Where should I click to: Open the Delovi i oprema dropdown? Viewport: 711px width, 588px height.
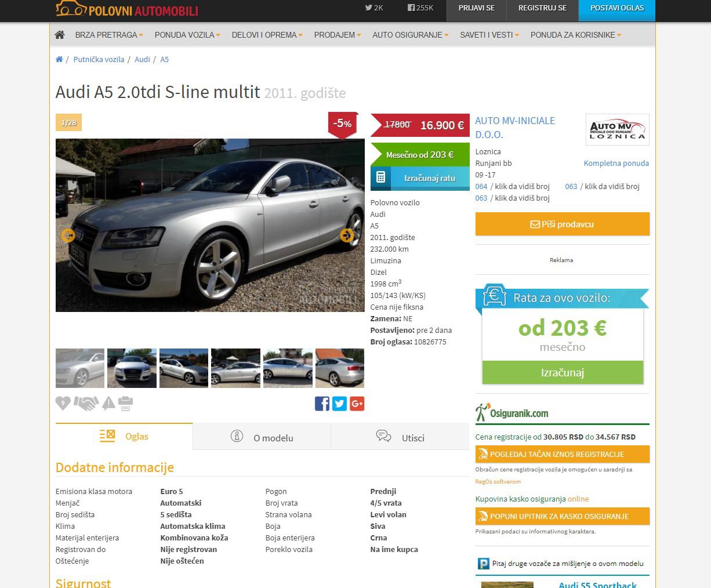tap(267, 35)
